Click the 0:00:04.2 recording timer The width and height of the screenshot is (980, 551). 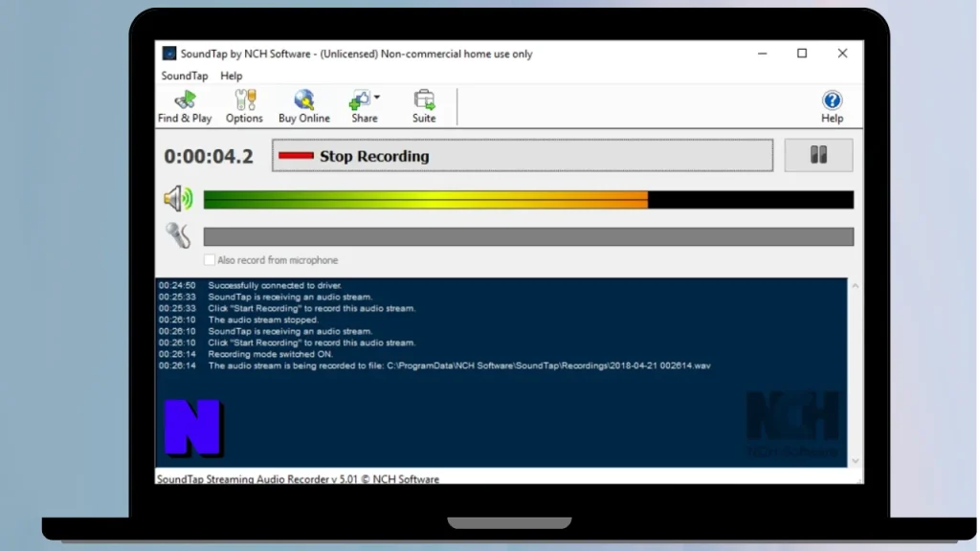(209, 156)
